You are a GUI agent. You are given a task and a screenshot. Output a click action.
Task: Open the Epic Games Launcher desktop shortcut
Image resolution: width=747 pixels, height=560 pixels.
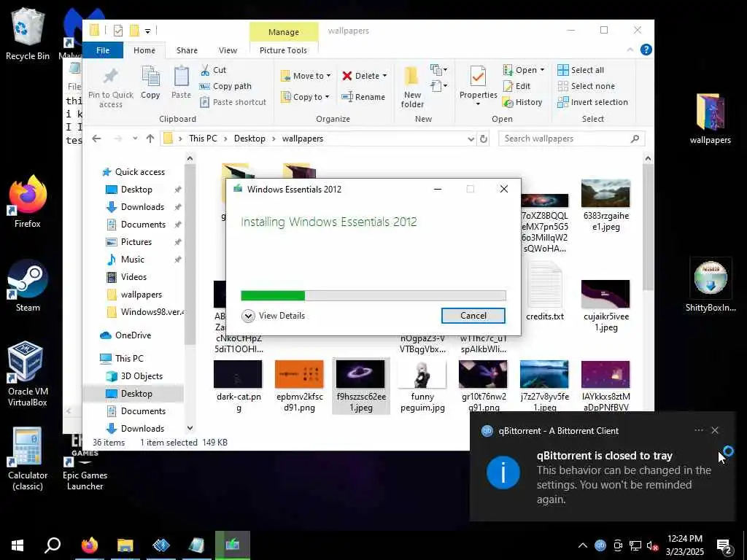pos(85,462)
